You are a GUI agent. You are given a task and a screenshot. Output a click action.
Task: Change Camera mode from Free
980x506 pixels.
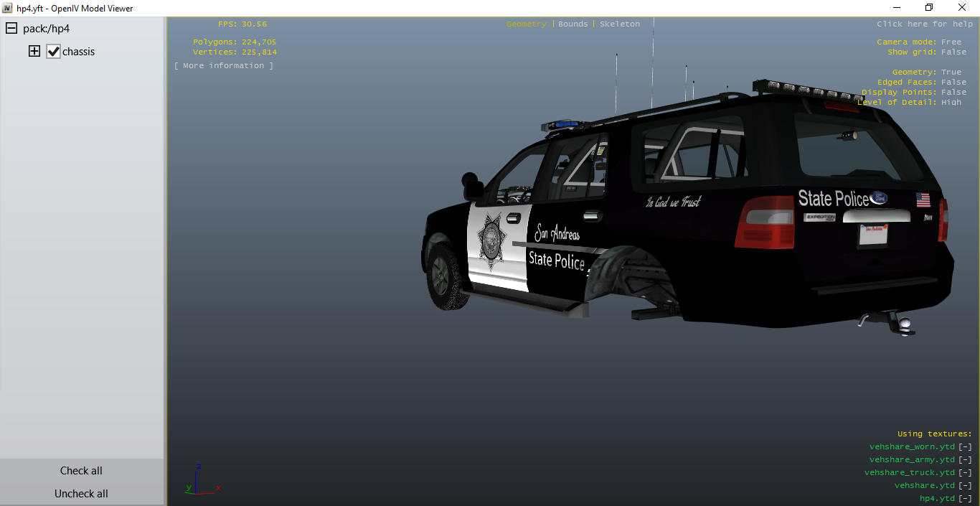(951, 42)
